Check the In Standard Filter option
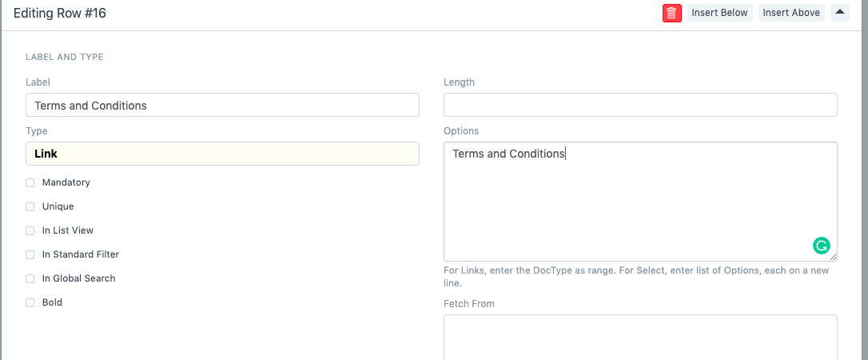This screenshot has width=868, height=360. click(30, 254)
